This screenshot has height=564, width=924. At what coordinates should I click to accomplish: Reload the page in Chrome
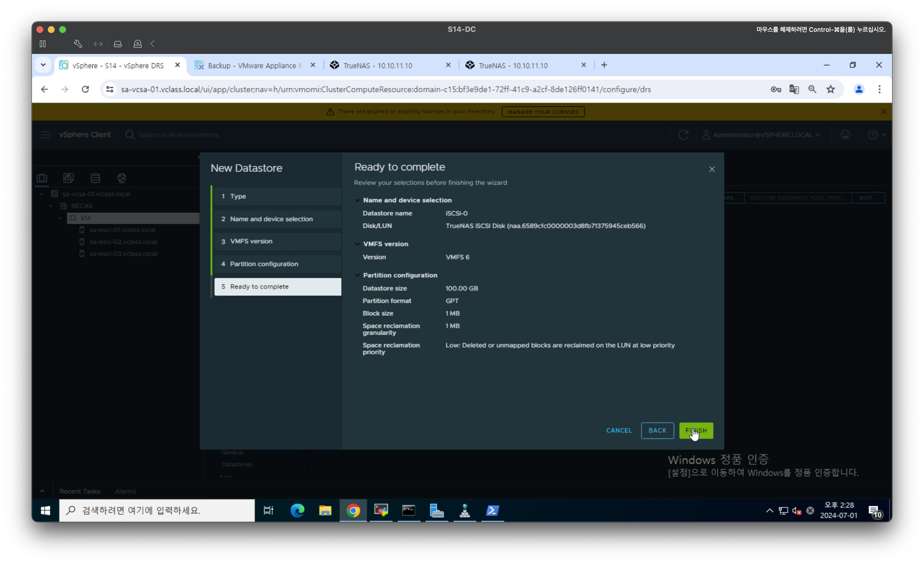[85, 89]
